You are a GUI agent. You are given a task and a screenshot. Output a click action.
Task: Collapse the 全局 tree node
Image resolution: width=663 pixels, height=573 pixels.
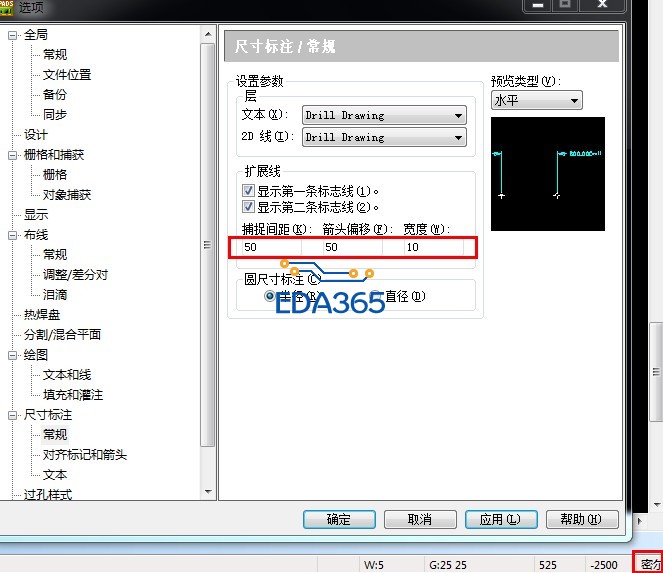pos(12,35)
